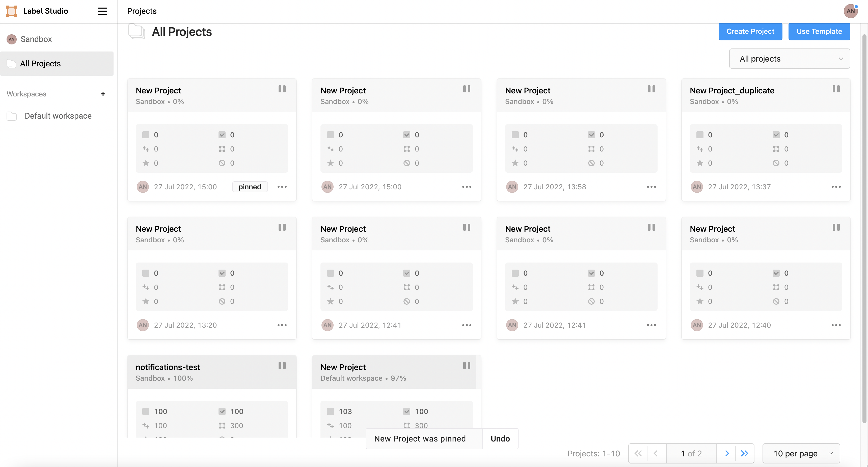Jump to the last projects page
Viewport: 868px width, 467px height.
(x=744, y=454)
